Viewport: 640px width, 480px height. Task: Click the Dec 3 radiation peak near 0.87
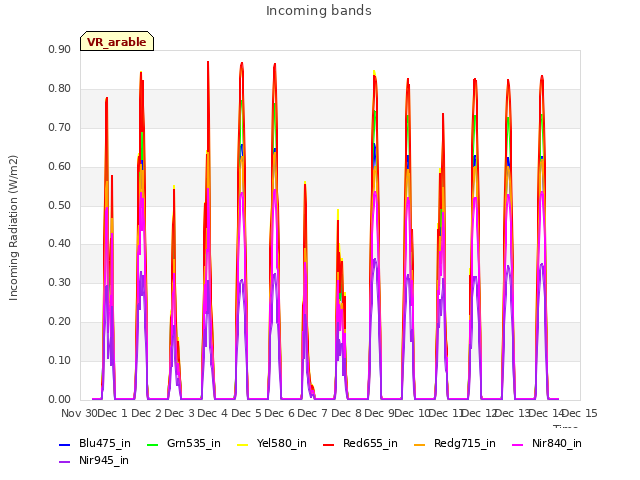[x=208, y=62]
